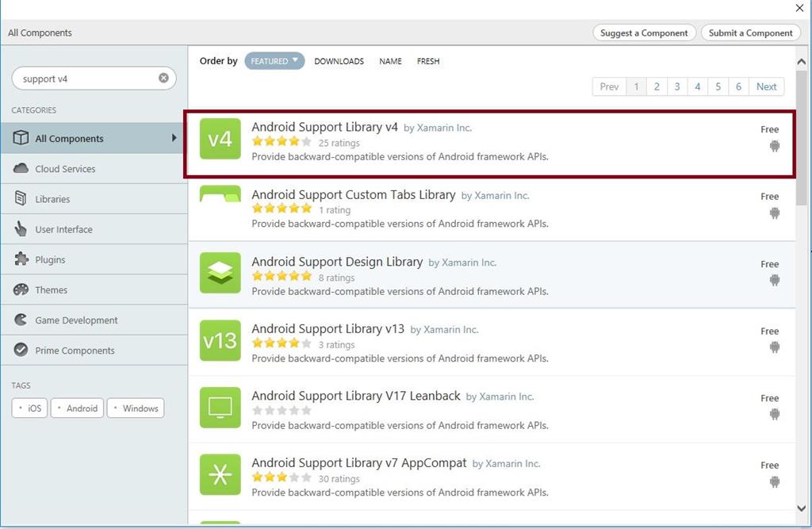The image size is (812, 529).
Task: Open Android Support Library v4 title
Action: tap(324, 127)
